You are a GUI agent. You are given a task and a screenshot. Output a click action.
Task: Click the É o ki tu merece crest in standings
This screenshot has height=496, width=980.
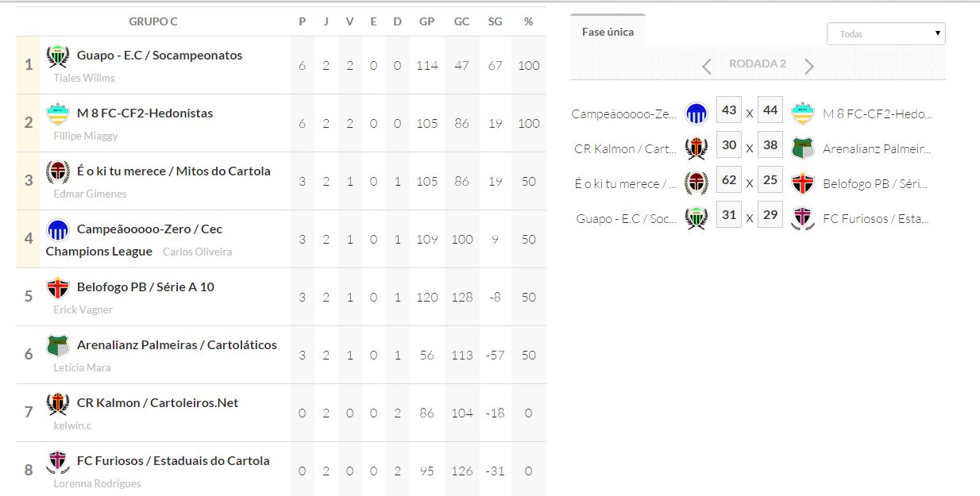coord(58,172)
